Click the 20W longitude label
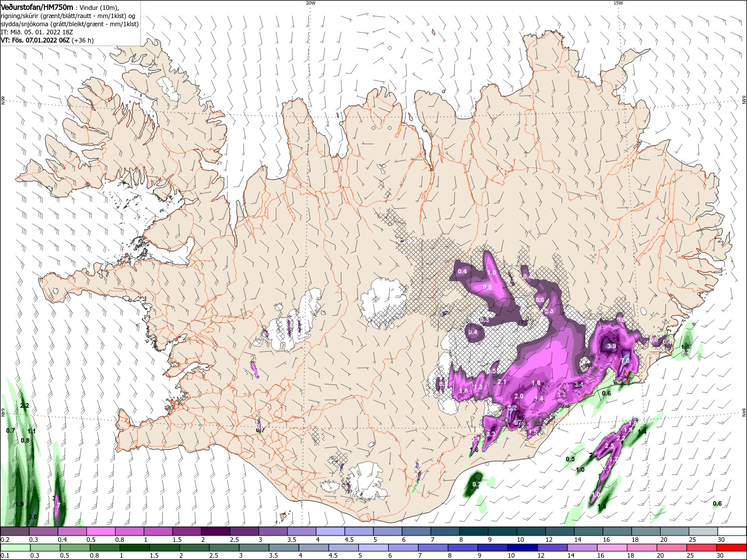 tap(310, 3)
